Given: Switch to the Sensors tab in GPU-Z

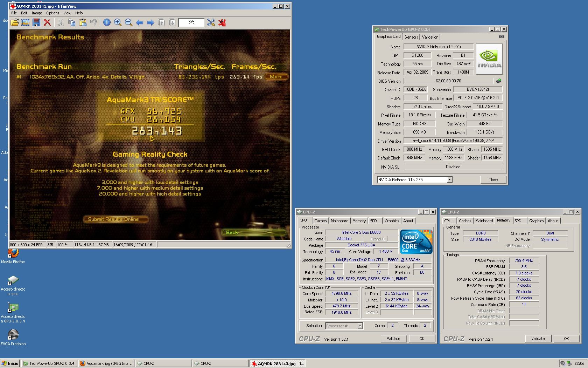Looking at the screenshot, I should (411, 37).
